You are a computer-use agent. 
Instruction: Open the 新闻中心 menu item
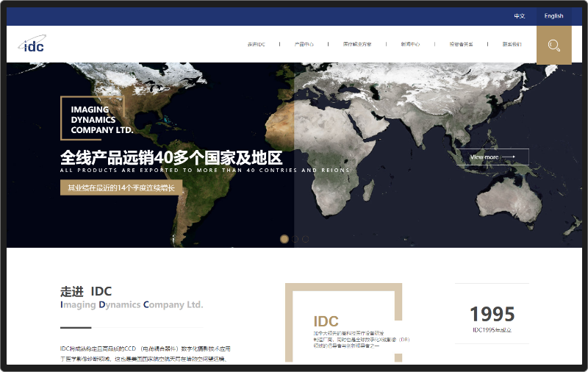point(410,44)
